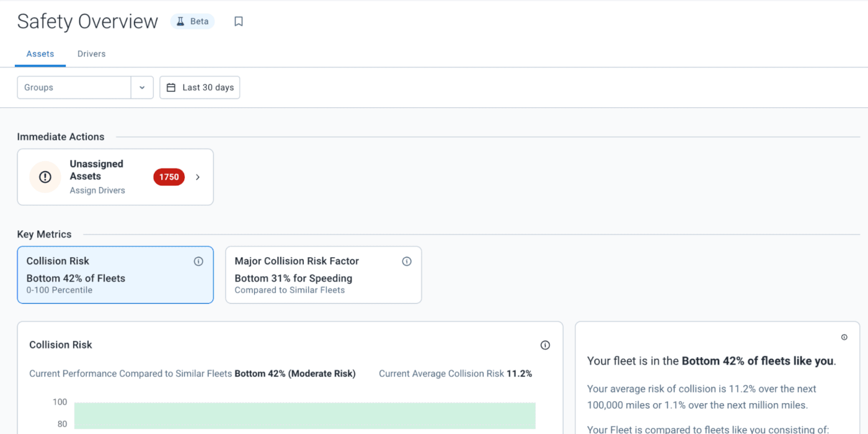Select Major Collision Risk Factor card
This screenshot has width=868, height=434.
tap(324, 275)
